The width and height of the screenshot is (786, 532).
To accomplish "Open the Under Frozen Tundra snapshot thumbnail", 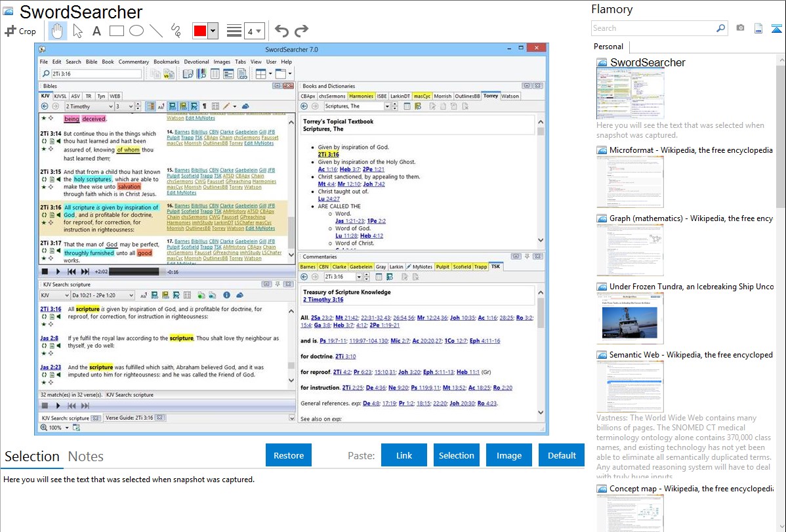I will (630, 318).
